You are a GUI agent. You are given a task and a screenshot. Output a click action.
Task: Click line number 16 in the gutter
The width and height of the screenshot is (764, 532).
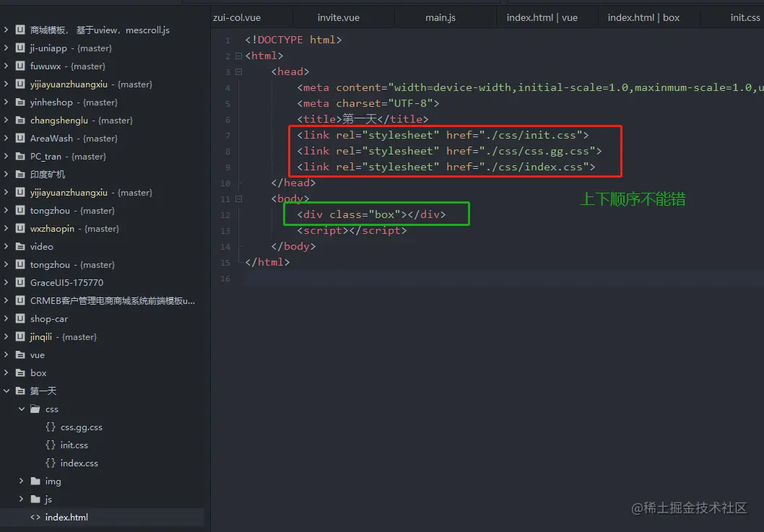225,279
